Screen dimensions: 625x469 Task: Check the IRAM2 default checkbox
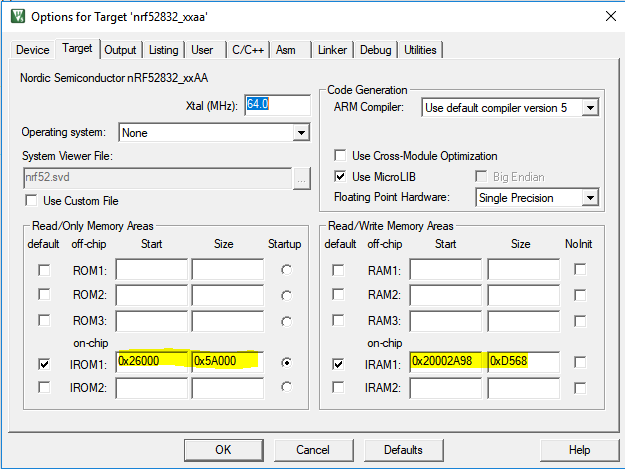338,387
